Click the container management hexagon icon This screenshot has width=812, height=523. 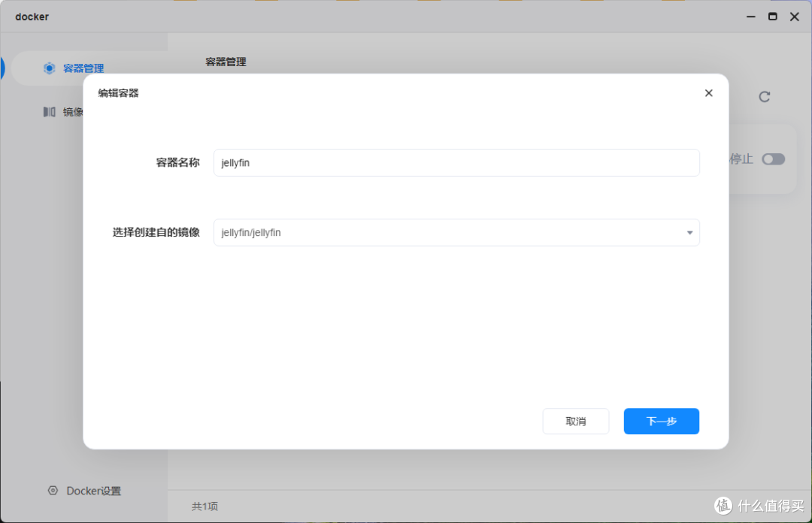[x=49, y=68]
